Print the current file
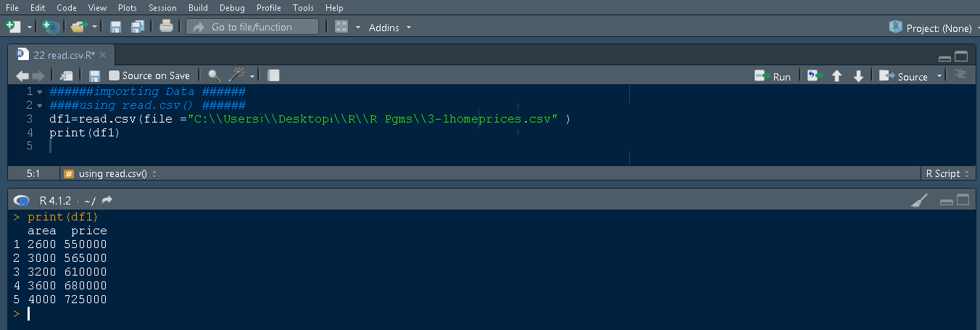Screen dimensions: 980x330 [166, 27]
